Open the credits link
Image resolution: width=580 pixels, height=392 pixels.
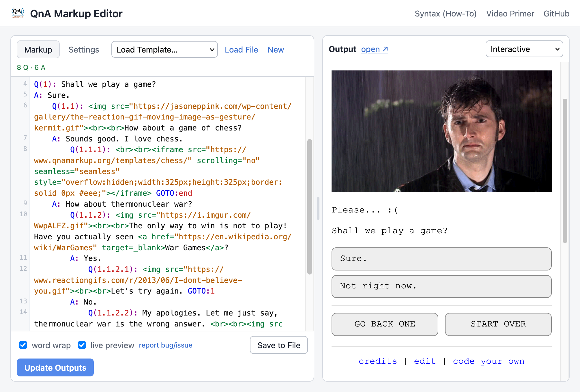point(378,361)
